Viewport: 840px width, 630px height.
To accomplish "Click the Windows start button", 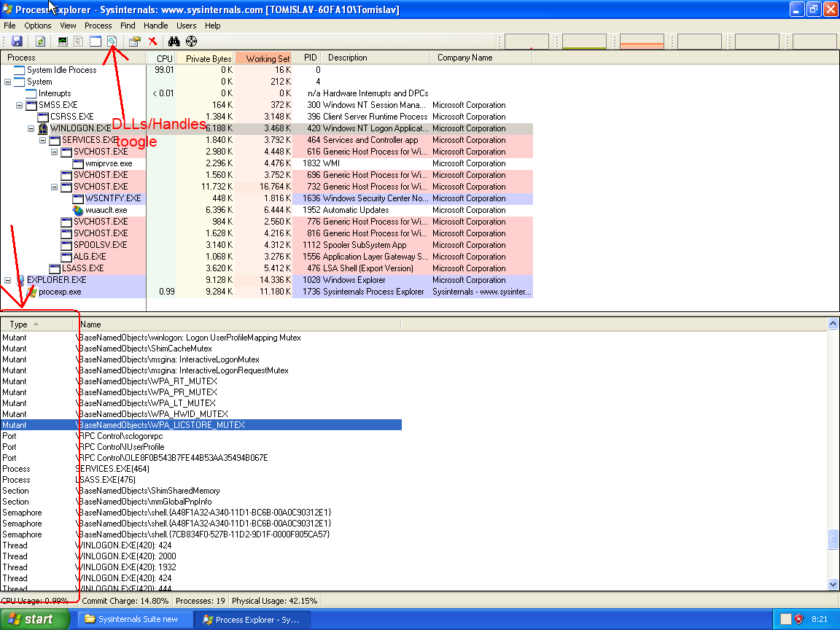I will (x=35, y=619).
